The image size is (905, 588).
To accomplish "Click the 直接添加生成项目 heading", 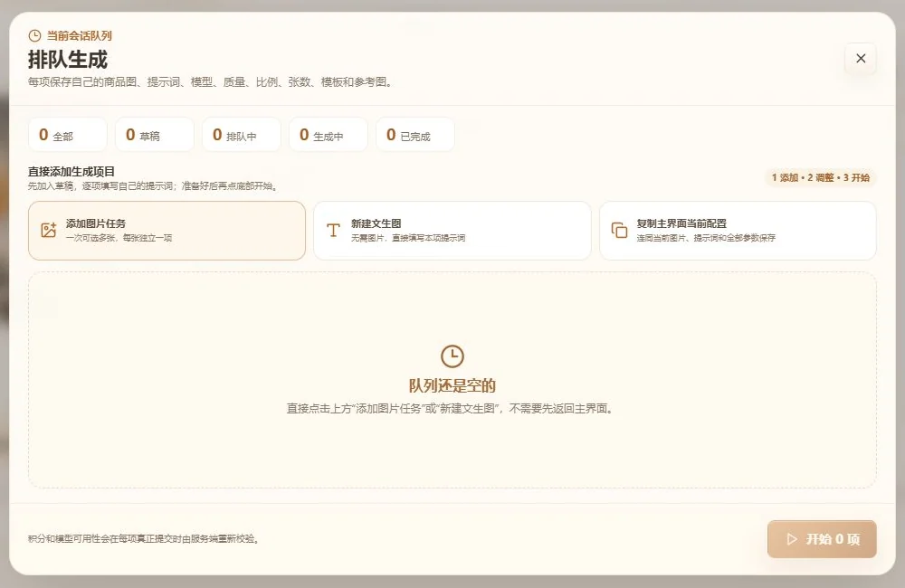I will click(71, 171).
